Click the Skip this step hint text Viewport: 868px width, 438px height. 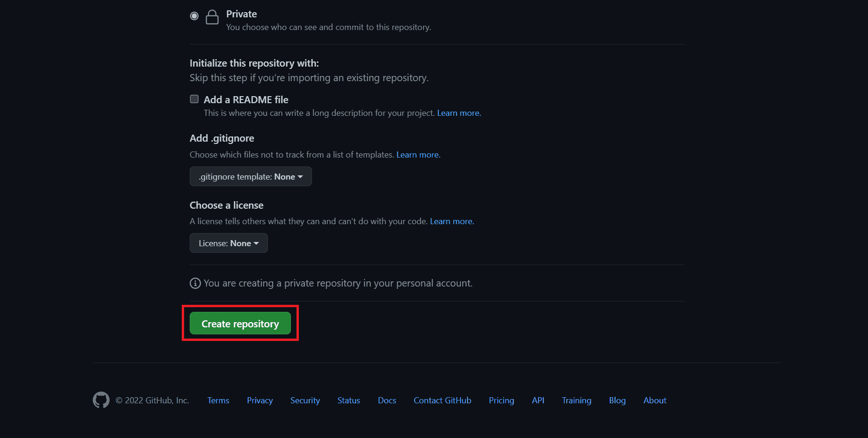pyautogui.click(x=309, y=78)
